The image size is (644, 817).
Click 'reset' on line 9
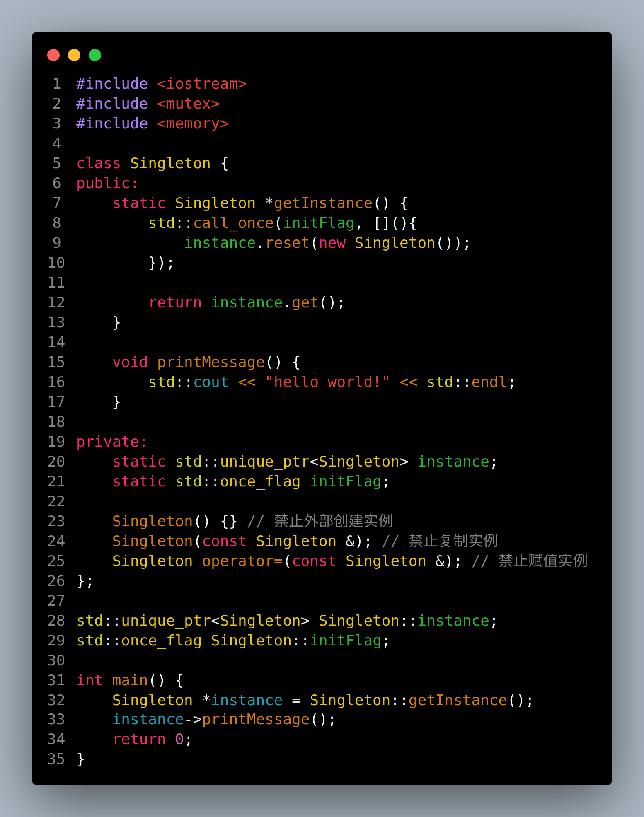(x=287, y=243)
